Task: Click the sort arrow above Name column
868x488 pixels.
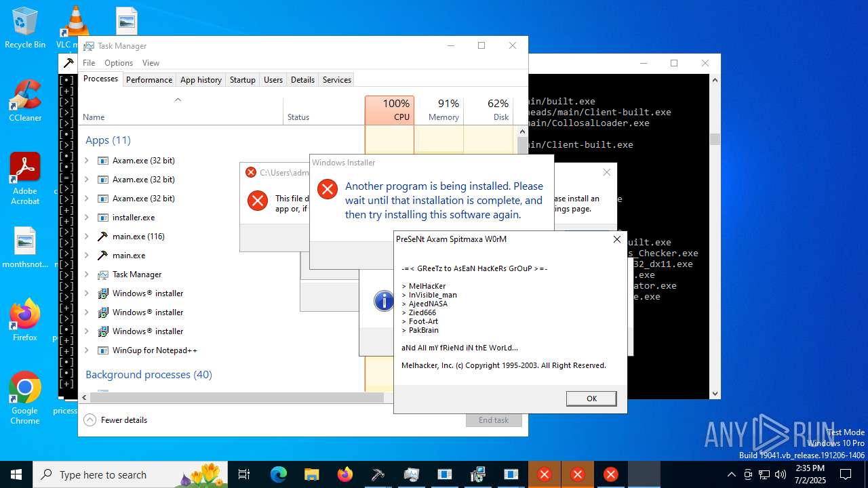Action: 178,100
